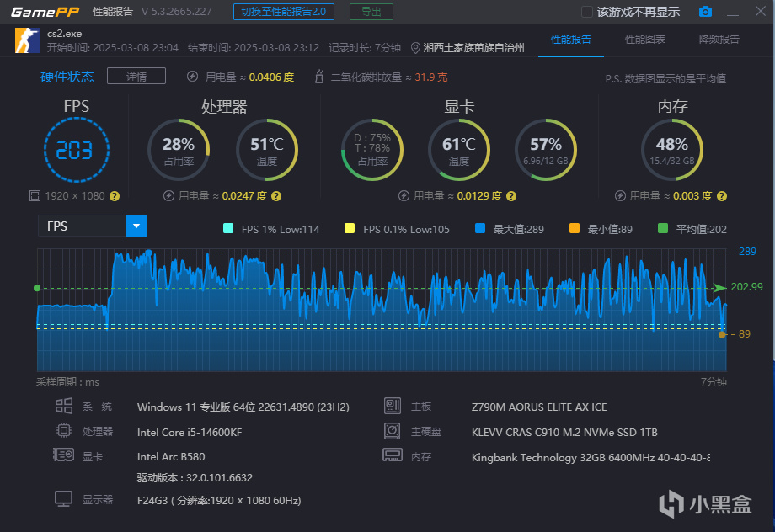Switch to the 降频报告 tab
Image resolution: width=775 pixels, height=532 pixels.
pyautogui.click(x=719, y=39)
